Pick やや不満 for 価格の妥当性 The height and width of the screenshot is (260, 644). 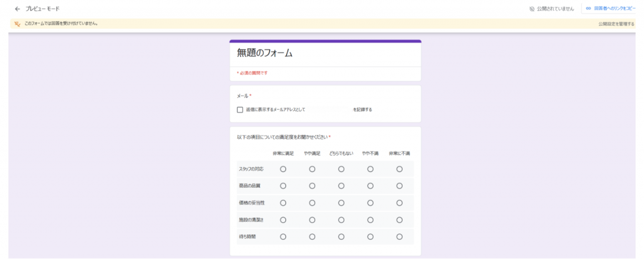tap(370, 203)
